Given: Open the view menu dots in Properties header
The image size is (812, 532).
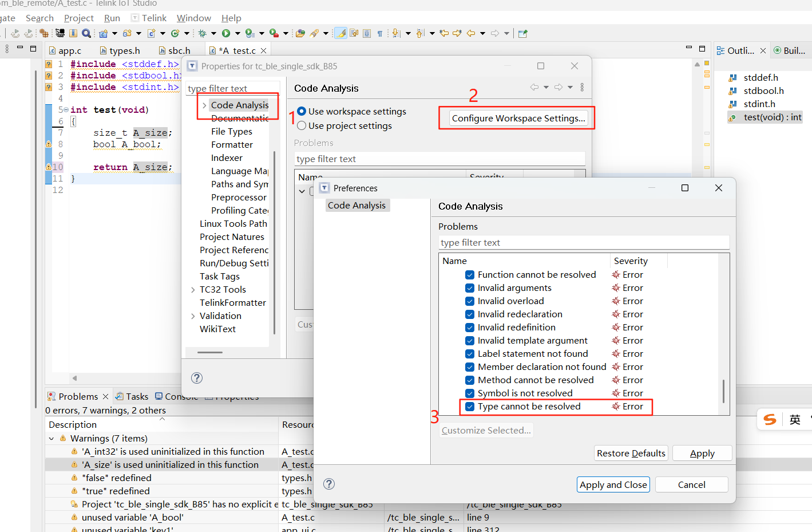Looking at the screenshot, I should tap(582, 87).
